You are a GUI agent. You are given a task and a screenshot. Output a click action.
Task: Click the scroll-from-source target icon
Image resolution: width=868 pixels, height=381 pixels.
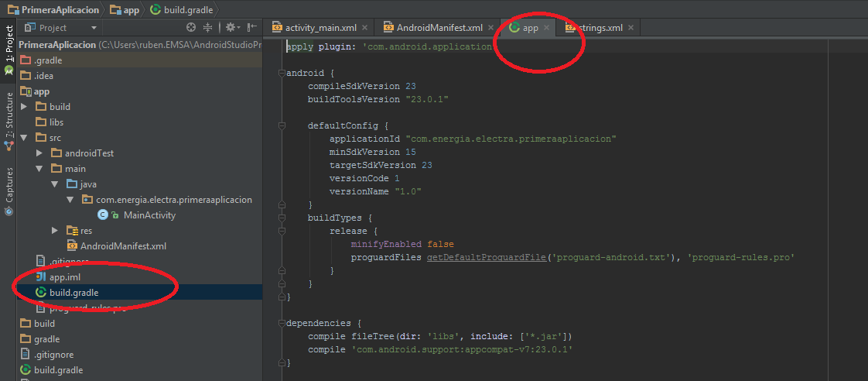(192, 27)
